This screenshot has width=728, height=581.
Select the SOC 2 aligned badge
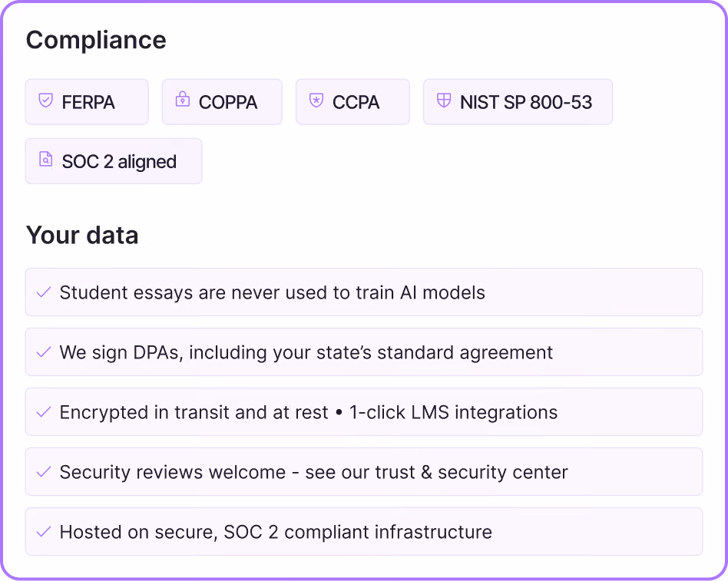pos(114,161)
